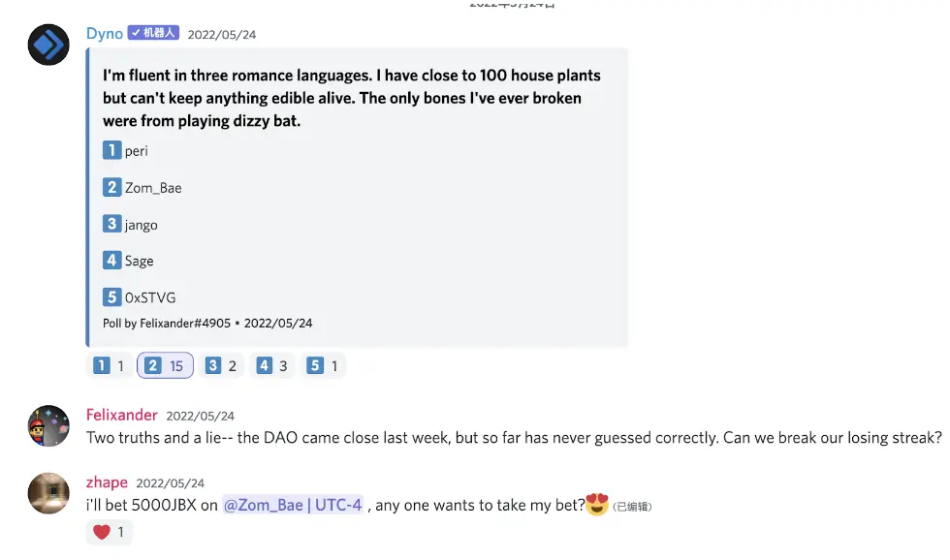
Task: Click zhape's profile avatar
Action: coord(48,493)
